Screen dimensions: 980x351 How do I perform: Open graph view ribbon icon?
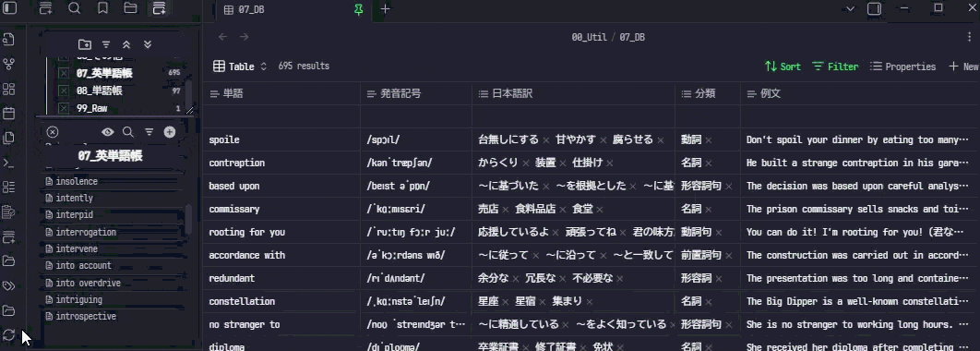click(x=8, y=64)
